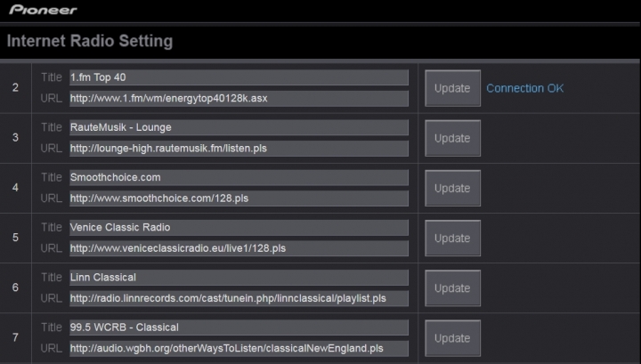The height and width of the screenshot is (364, 641).
Task: Edit the URL field for veniceclassicradio.eu
Action: (x=239, y=248)
